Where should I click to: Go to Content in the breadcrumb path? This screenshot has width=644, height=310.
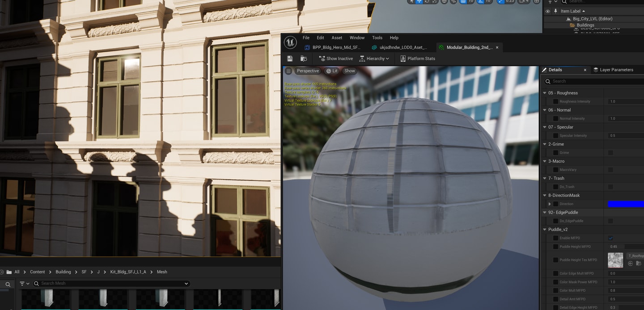pyautogui.click(x=38, y=272)
